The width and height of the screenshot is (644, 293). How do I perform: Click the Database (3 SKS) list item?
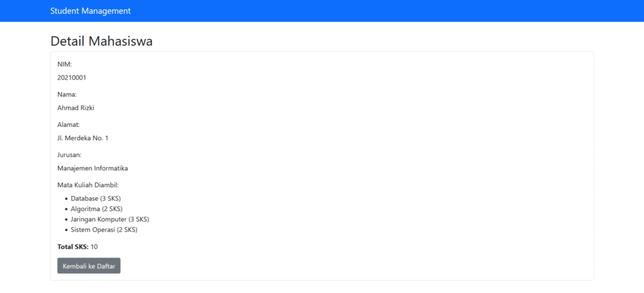[x=96, y=199]
